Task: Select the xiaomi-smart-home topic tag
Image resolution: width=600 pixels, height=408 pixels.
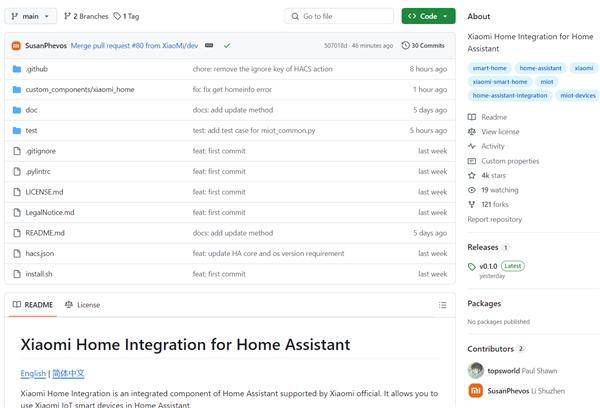Action: 500,82
